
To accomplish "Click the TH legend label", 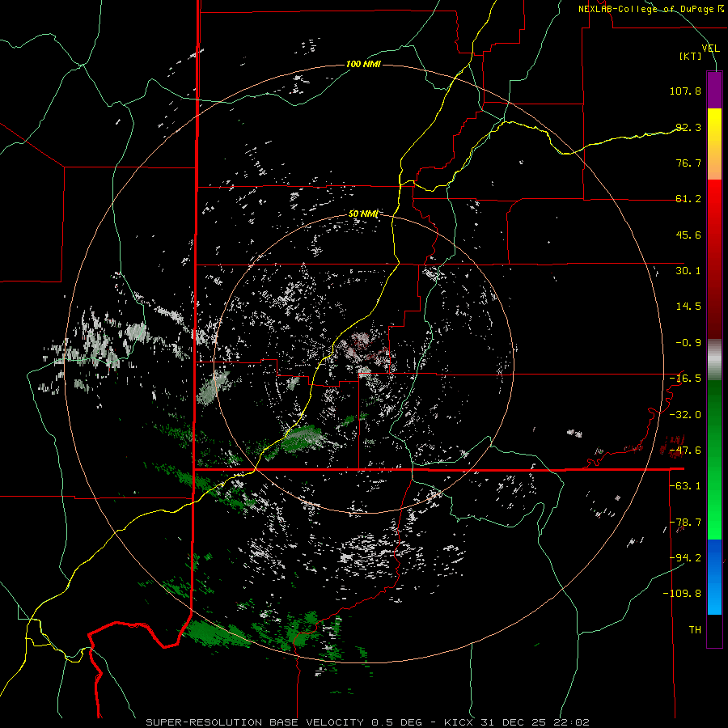I will point(695,630).
